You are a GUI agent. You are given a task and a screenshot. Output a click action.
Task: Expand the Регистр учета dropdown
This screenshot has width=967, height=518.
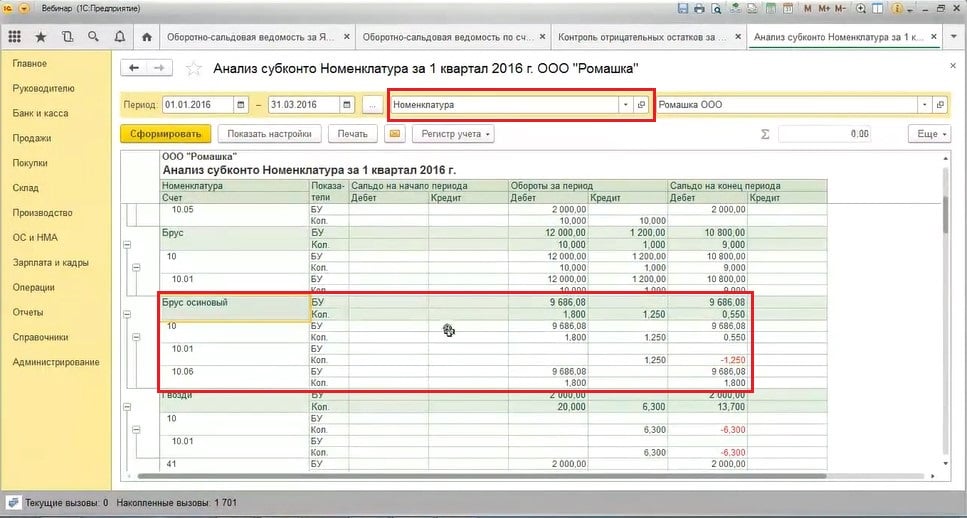(x=453, y=133)
